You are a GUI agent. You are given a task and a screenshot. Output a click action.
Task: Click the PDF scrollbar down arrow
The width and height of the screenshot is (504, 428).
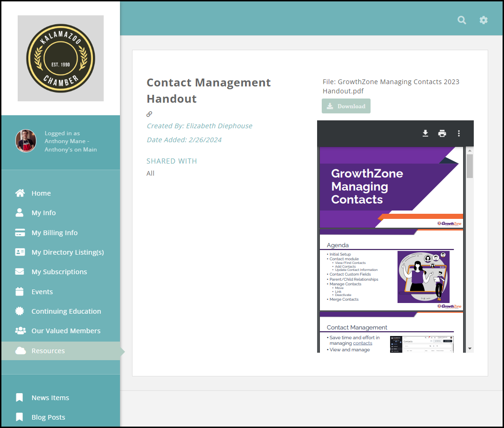(470, 348)
